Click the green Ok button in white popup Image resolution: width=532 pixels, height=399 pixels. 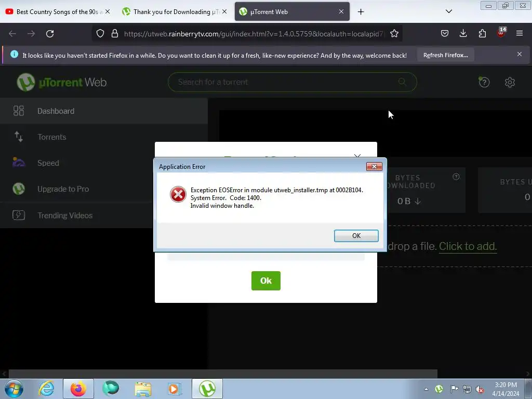click(x=265, y=281)
